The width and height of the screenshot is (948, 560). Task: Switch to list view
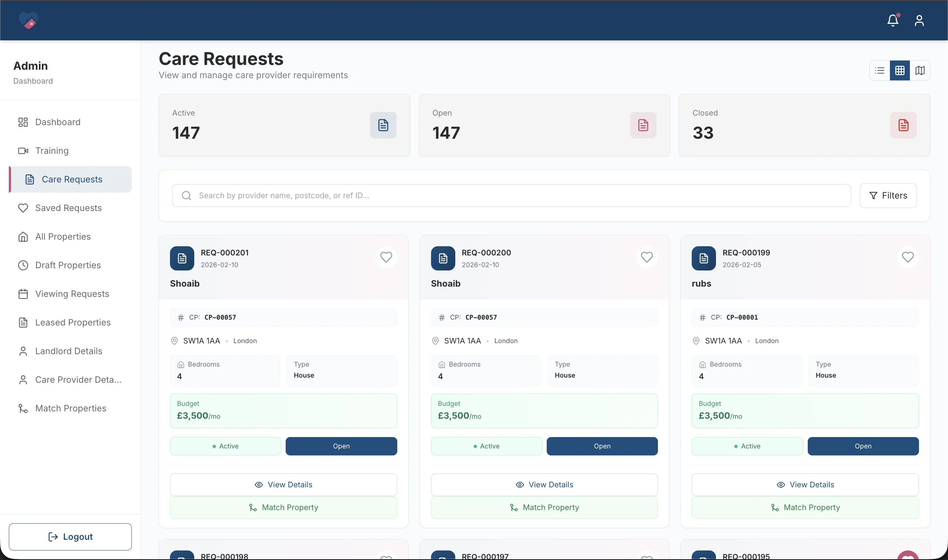(x=880, y=70)
